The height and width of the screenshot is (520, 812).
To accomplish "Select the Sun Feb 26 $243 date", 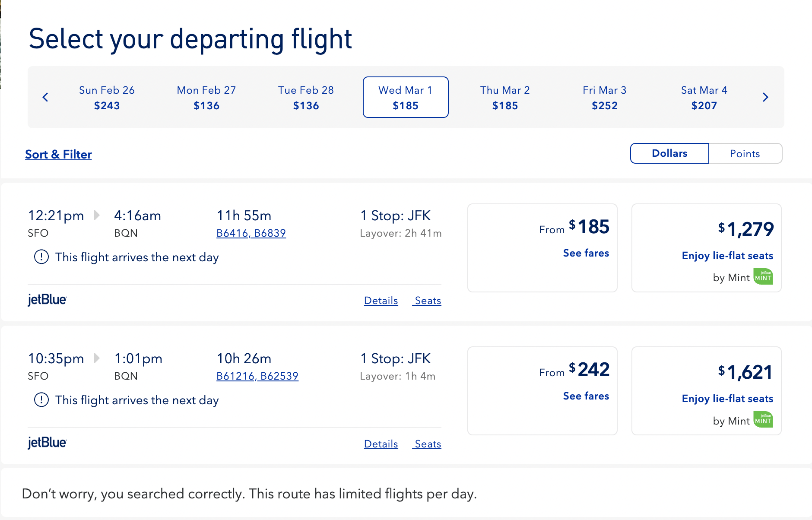I will pyautogui.click(x=107, y=98).
